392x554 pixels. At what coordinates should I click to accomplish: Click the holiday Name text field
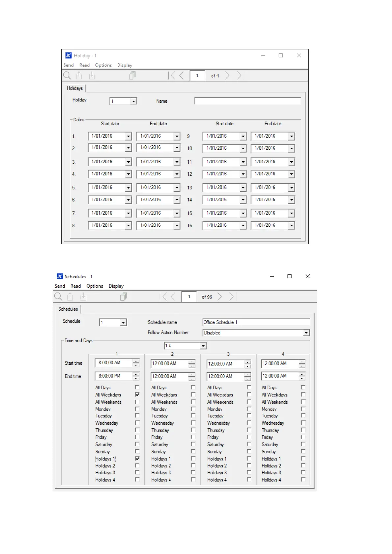coord(248,101)
